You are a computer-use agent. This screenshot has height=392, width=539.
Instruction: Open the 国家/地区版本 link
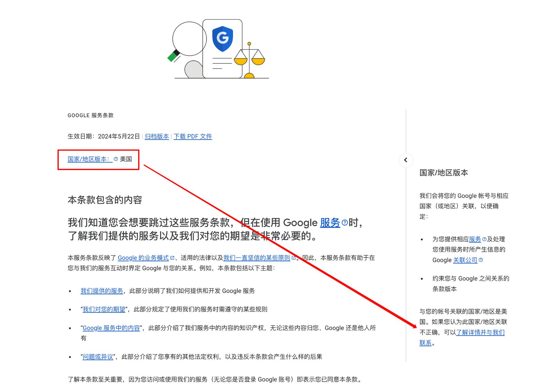tap(90, 159)
